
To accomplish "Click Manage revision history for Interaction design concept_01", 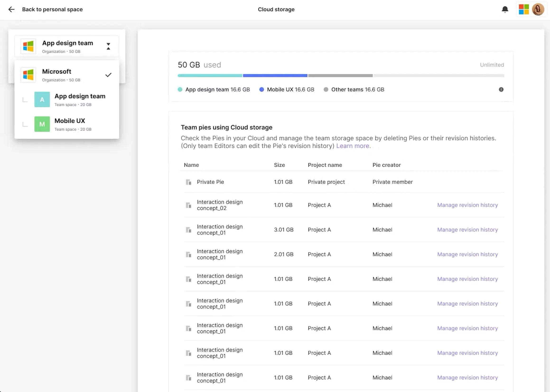I will (x=467, y=229).
